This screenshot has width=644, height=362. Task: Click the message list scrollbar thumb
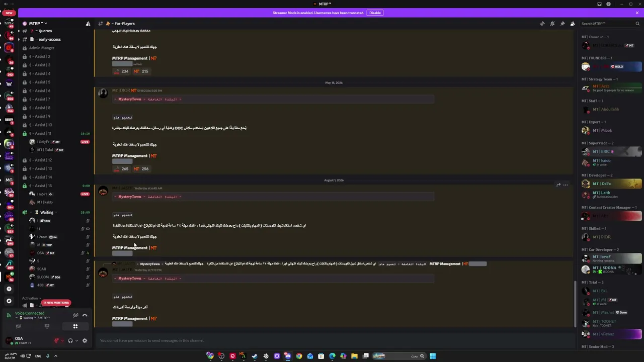coord(575,303)
